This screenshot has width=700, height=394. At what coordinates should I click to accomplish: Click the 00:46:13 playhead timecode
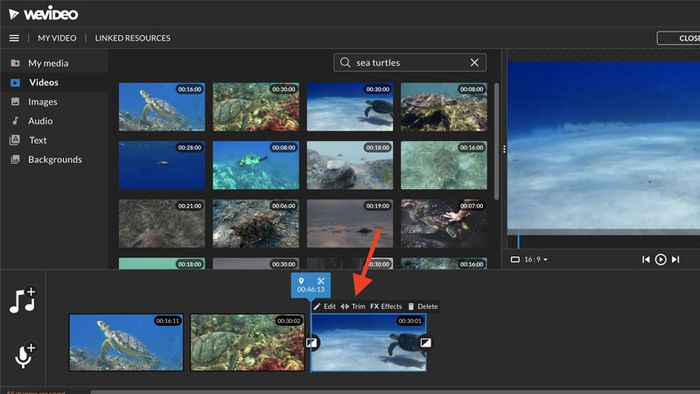311,290
